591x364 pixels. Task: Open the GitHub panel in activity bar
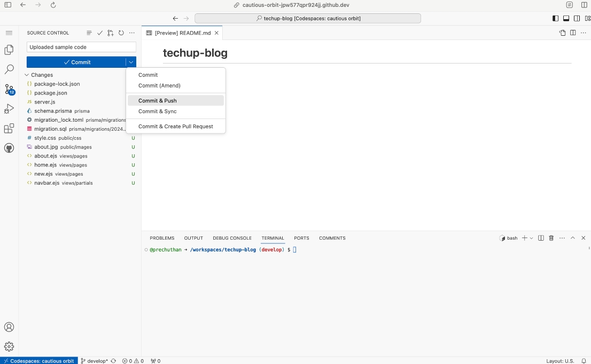(x=9, y=148)
